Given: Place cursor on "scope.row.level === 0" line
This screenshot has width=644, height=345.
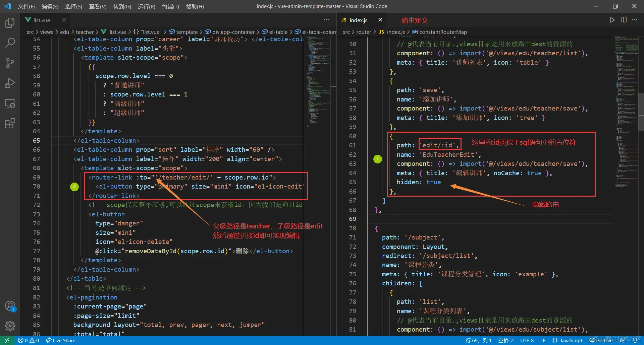Looking at the screenshot, I should [134, 76].
